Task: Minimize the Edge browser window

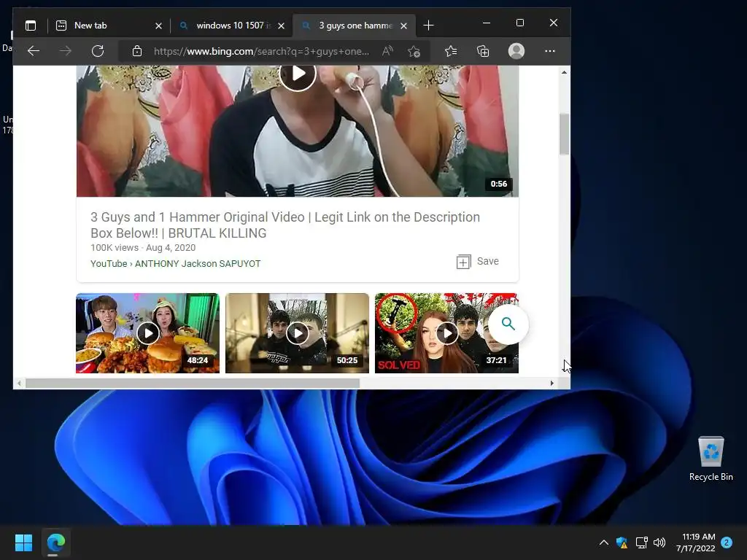Action: coord(487,23)
